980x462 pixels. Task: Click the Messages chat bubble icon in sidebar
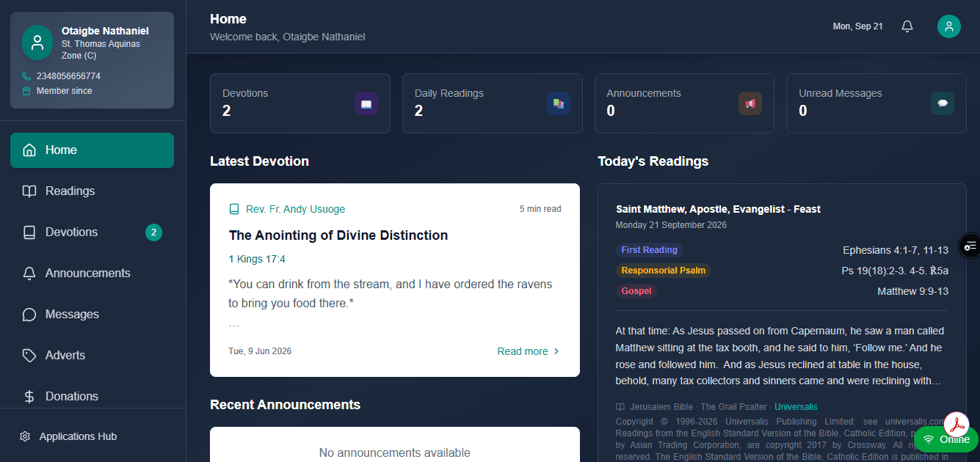coord(29,315)
